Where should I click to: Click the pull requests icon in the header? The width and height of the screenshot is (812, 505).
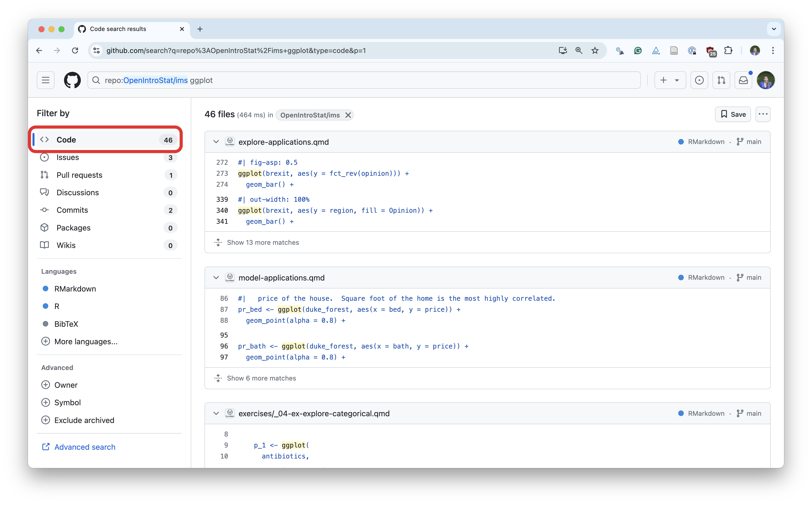(721, 80)
